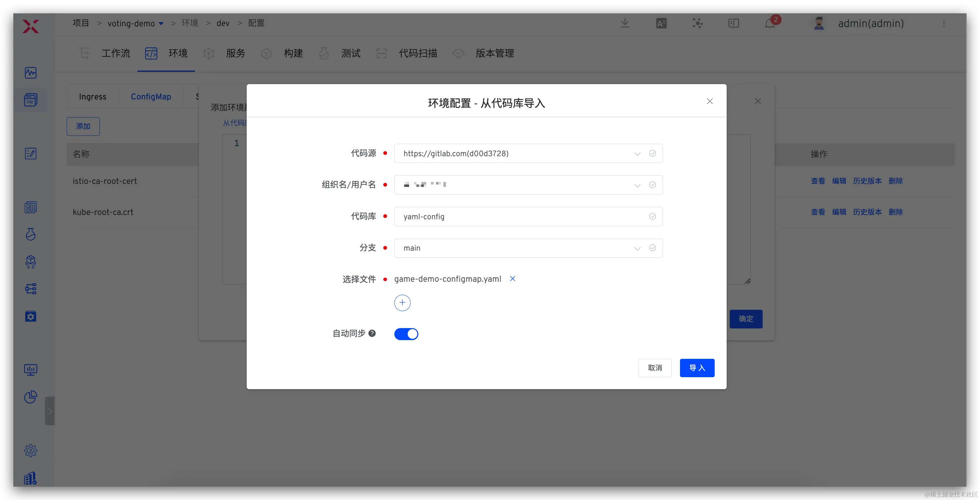
Task: Click the 导入 import button
Action: (697, 368)
